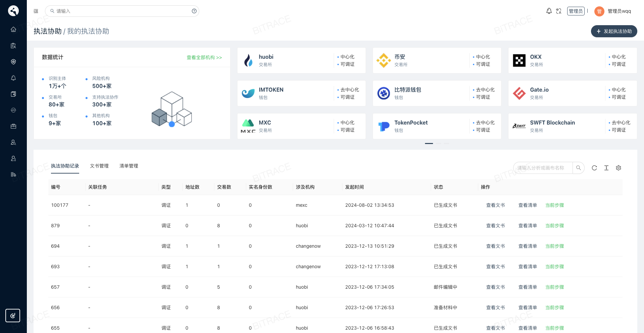Adjust table row height icon
The width and height of the screenshot is (644, 333).
click(606, 168)
